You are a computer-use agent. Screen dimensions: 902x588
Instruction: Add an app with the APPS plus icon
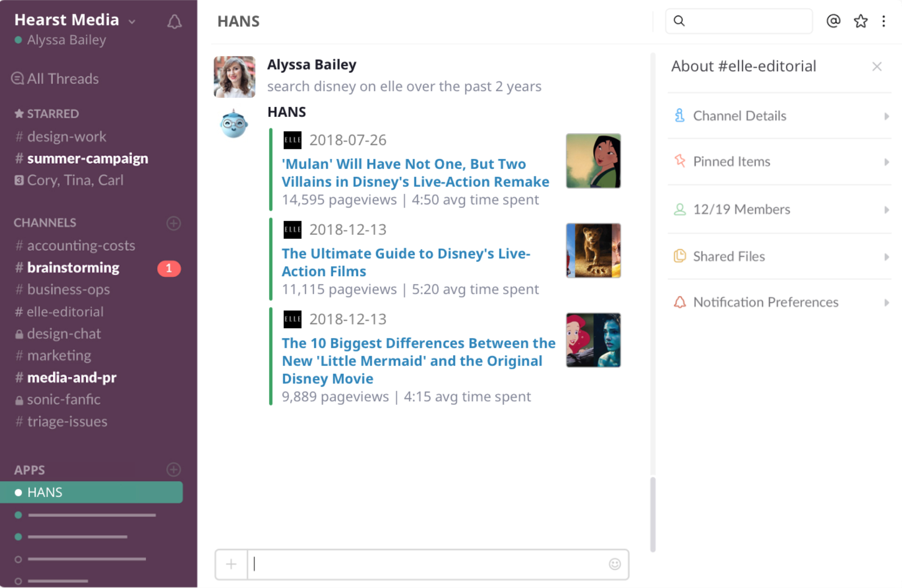coord(173,470)
